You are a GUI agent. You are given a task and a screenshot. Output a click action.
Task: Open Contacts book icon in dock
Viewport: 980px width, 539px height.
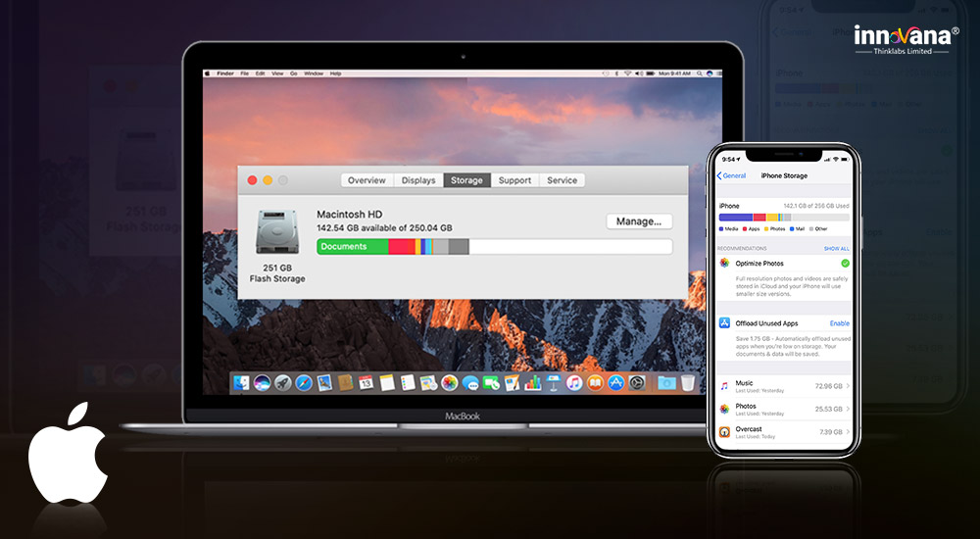coord(345,382)
